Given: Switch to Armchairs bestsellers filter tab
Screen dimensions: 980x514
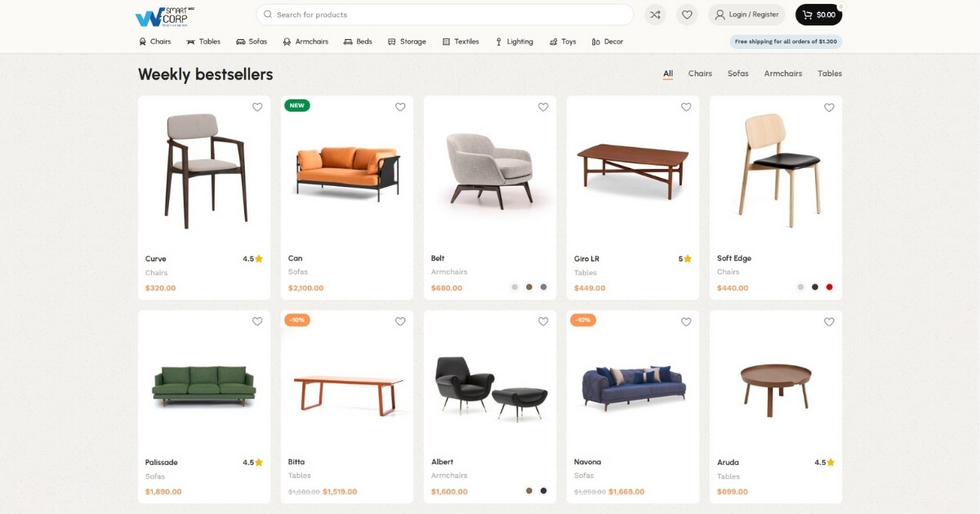Looking at the screenshot, I should pyautogui.click(x=782, y=73).
